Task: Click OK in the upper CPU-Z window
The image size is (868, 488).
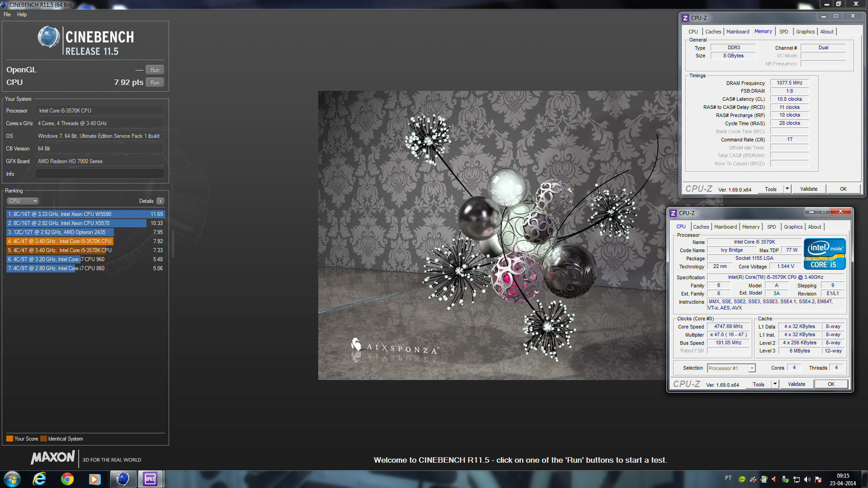Action: coord(843,189)
